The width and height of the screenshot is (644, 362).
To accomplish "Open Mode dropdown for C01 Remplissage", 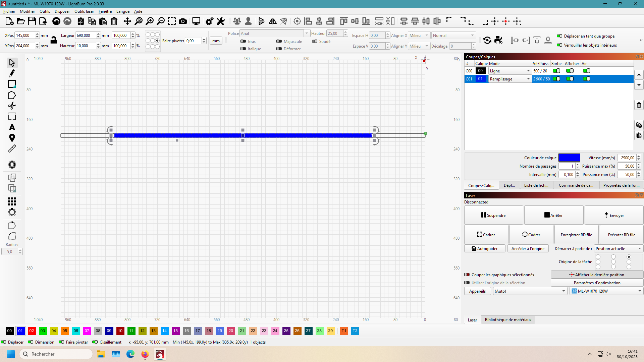I will coord(528,79).
